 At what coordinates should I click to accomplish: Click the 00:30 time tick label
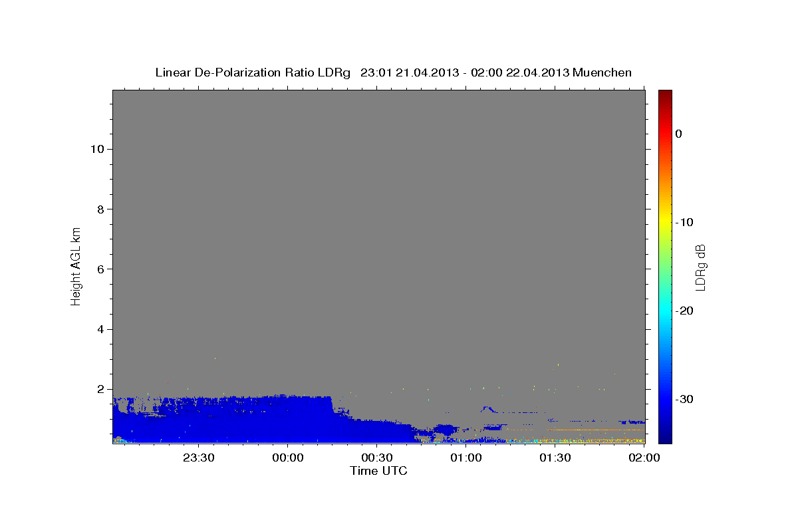376,458
